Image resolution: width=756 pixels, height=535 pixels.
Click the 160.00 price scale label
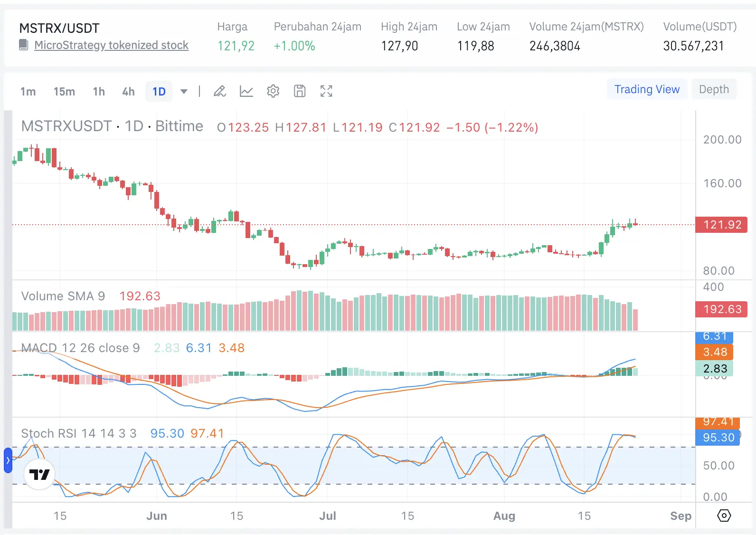[x=722, y=183]
